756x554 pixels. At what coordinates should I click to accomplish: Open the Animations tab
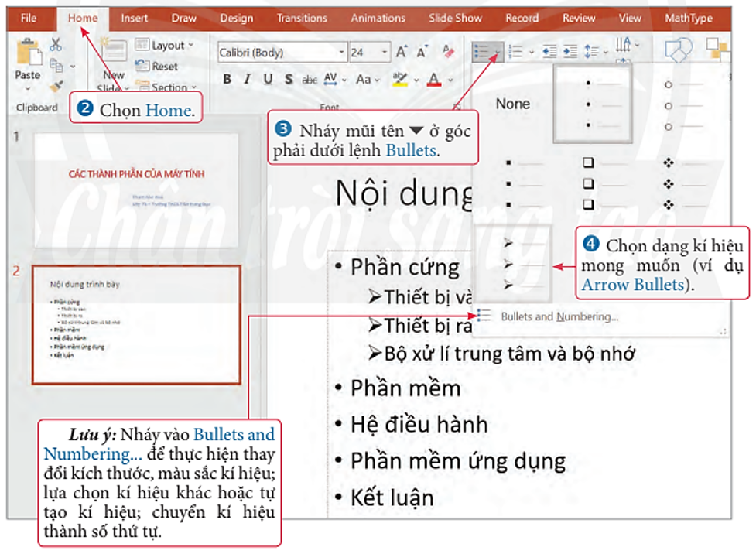coord(378,18)
